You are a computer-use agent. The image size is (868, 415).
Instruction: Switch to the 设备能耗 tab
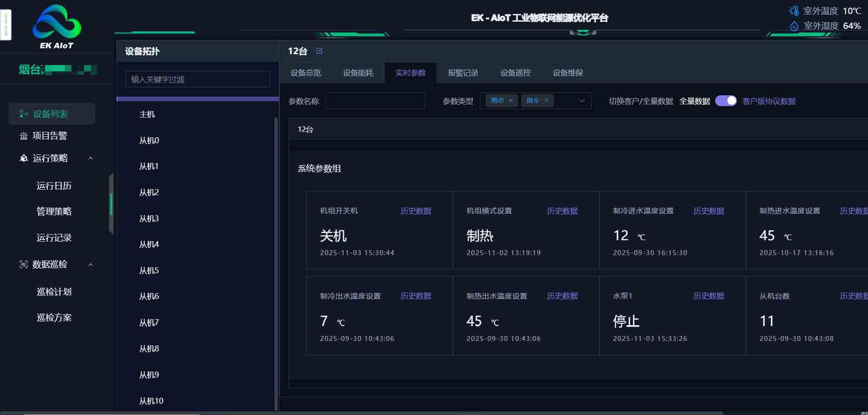358,73
